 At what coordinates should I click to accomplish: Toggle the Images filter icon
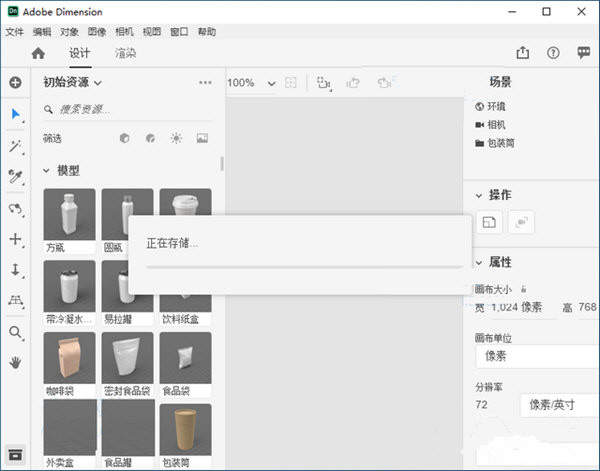click(202, 138)
